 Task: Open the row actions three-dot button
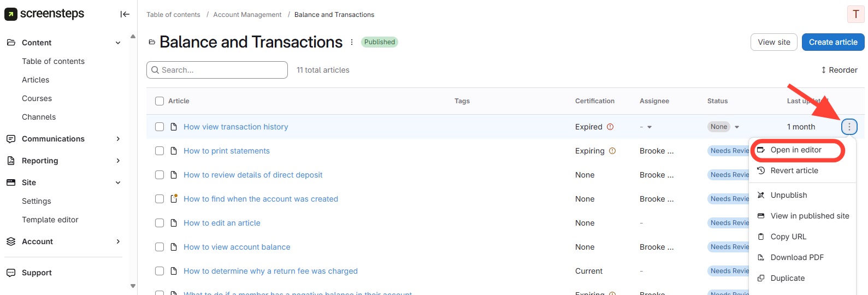pyautogui.click(x=849, y=127)
